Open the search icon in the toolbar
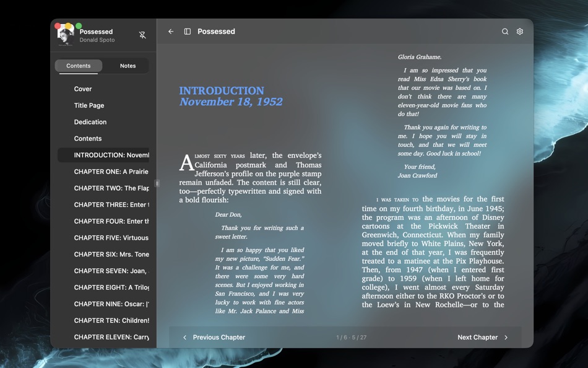Screen dimensions: 588x368 [x=504, y=31]
